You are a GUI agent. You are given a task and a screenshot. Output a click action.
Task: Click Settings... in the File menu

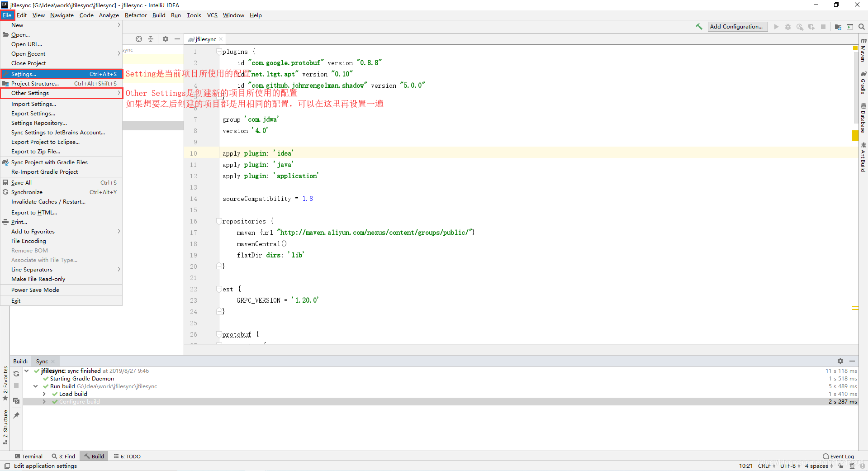[62, 74]
